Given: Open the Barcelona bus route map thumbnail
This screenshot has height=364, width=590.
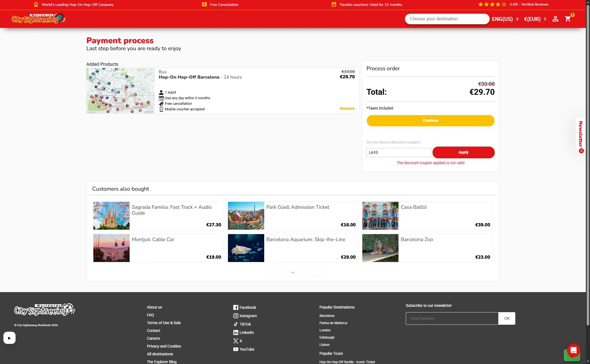Looking at the screenshot, I should coord(120,91).
